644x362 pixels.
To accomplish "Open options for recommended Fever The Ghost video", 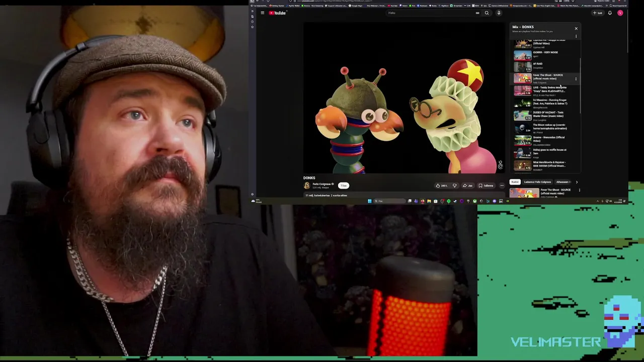I will coord(579,191).
